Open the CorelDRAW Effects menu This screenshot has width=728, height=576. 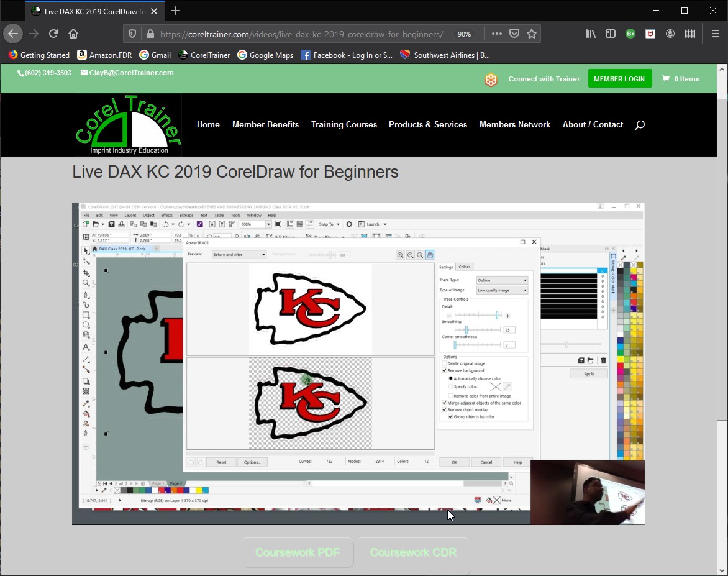point(166,216)
